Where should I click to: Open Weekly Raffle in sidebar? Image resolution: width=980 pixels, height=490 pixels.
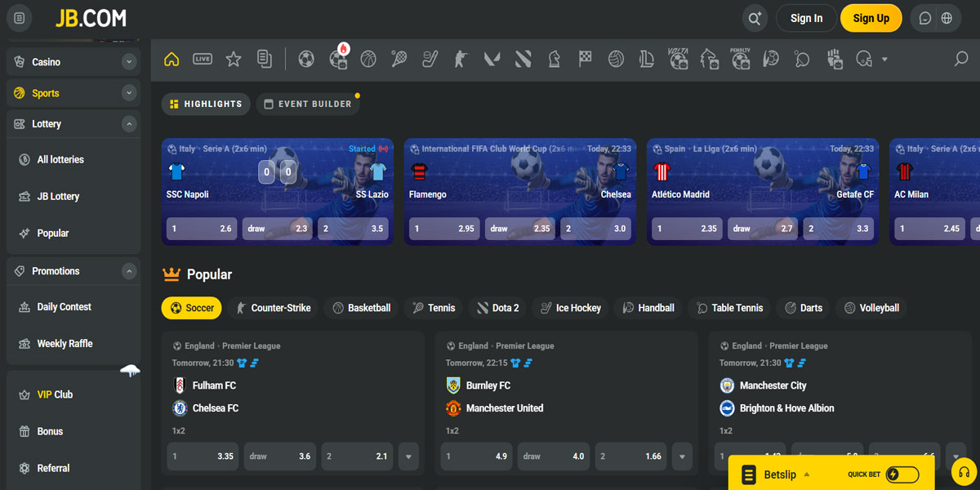[x=65, y=344]
